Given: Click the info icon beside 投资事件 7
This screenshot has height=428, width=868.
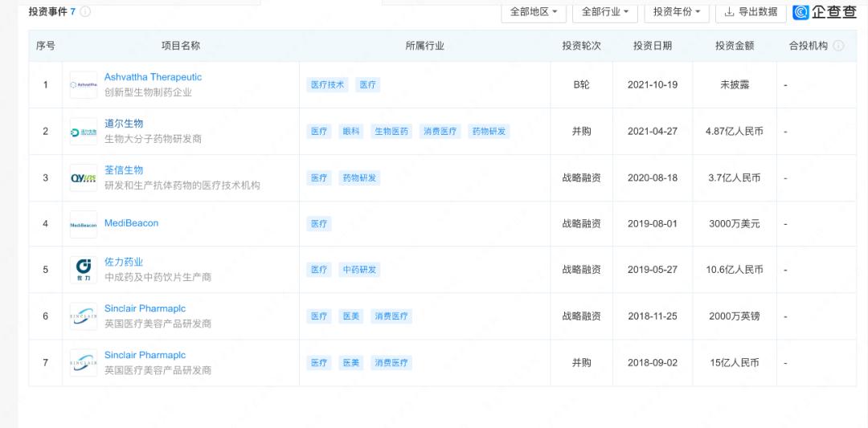Looking at the screenshot, I should click(x=86, y=12).
